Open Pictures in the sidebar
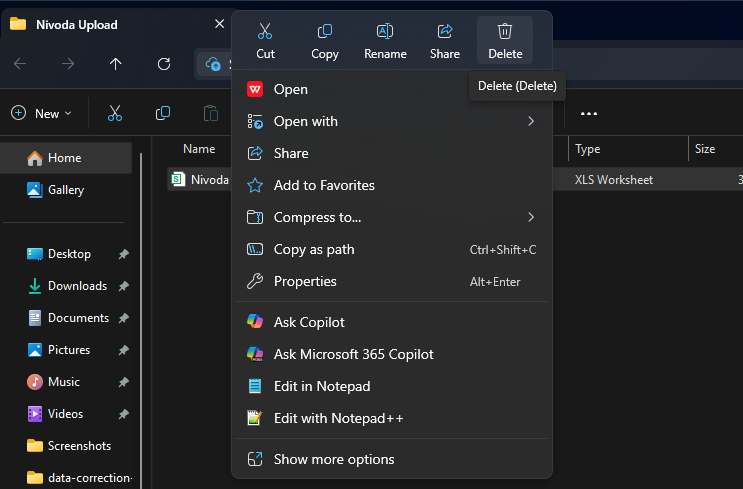Image resolution: width=743 pixels, height=489 pixels. [66, 350]
